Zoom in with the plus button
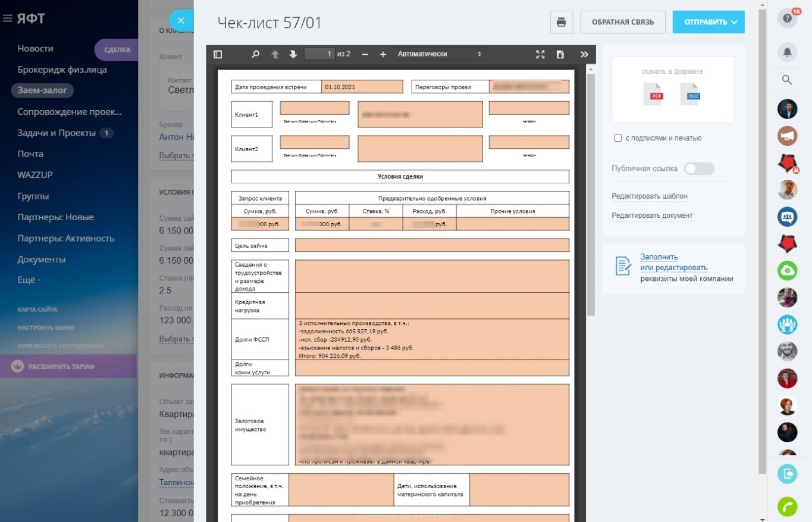This screenshot has height=522, width=812. point(383,54)
